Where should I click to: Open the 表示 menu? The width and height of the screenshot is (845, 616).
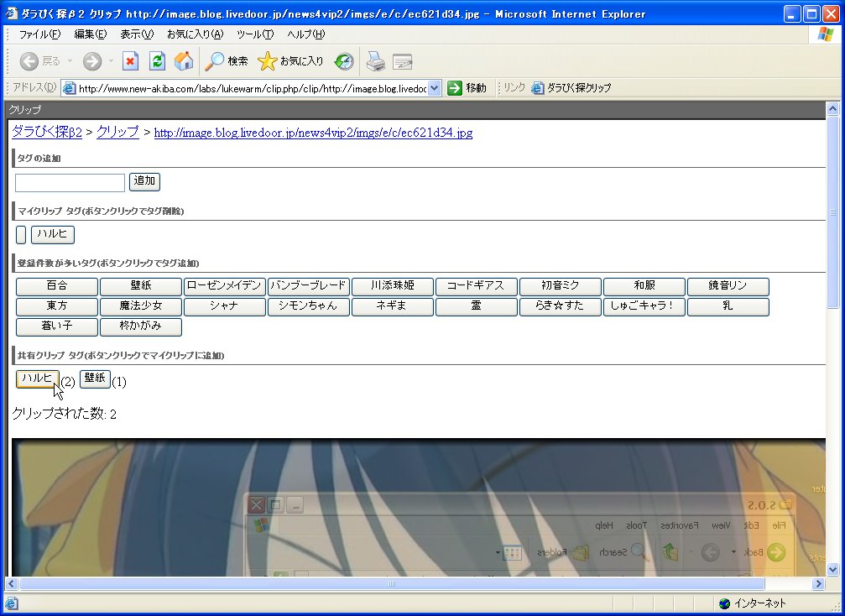coord(137,34)
